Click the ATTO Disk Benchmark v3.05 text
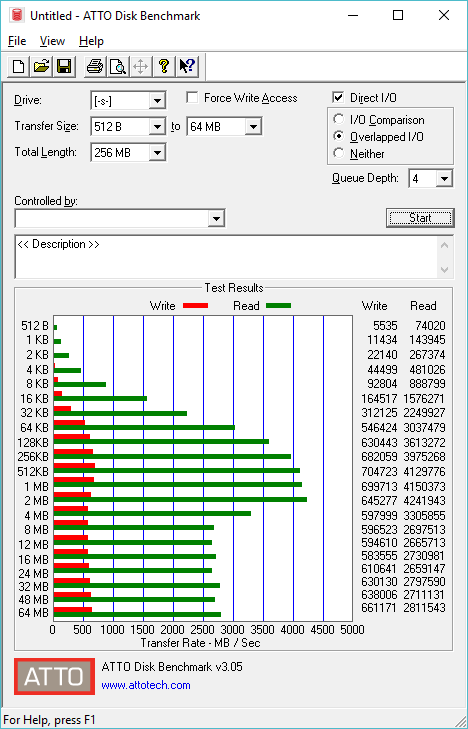This screenshot has height=729, width=468. [172, 667]
